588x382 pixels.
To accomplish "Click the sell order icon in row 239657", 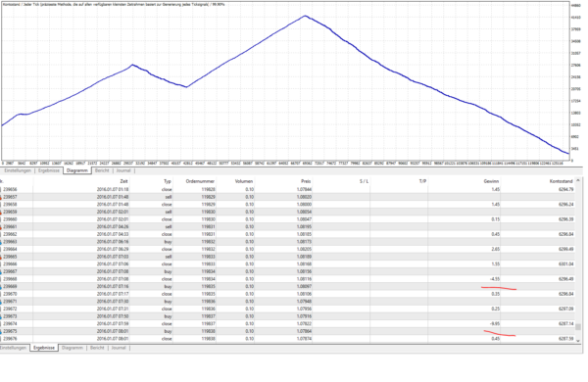I will click(x=1, y=197).
